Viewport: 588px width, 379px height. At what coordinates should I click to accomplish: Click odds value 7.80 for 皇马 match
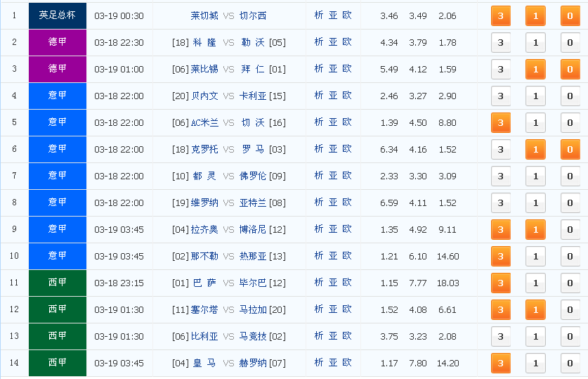click(418, 364)
